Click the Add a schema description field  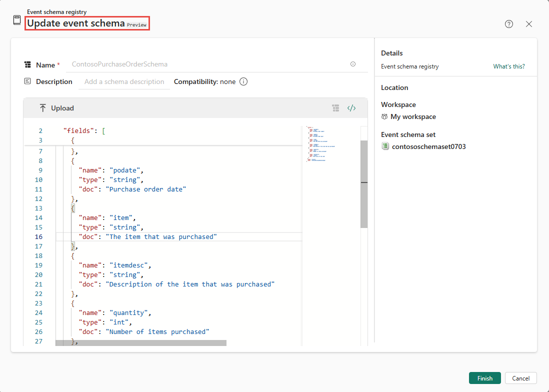(x=124, y=81)
